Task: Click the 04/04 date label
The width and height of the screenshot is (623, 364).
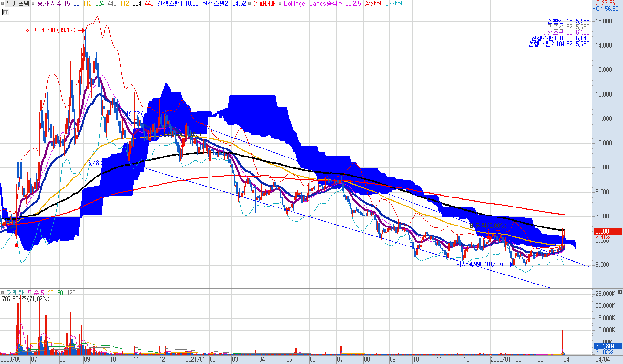Action: [602, 360]
